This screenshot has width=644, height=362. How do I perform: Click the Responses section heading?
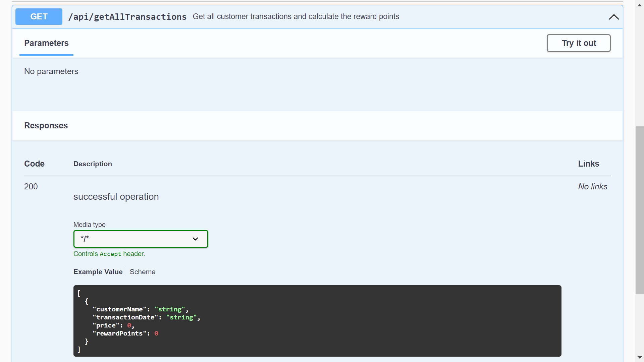[46, 126]
